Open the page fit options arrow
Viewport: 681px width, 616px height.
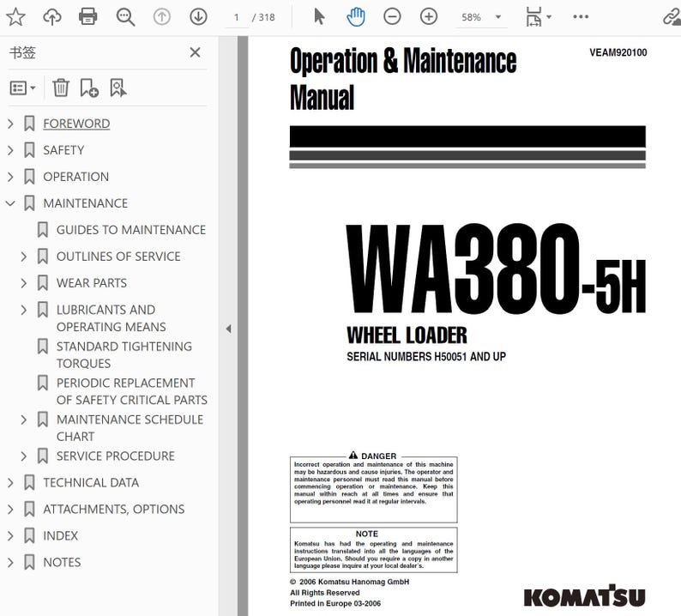(549, 17)
